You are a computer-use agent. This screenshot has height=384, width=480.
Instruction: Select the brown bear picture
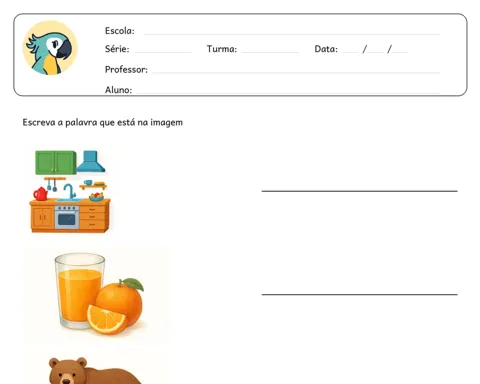[x=95, y=371]
